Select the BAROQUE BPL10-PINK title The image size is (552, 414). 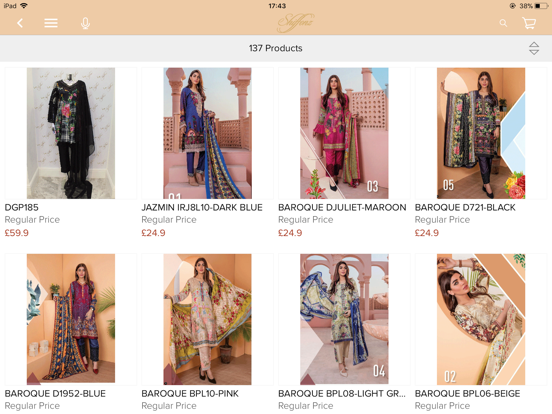tap(190, 394)
